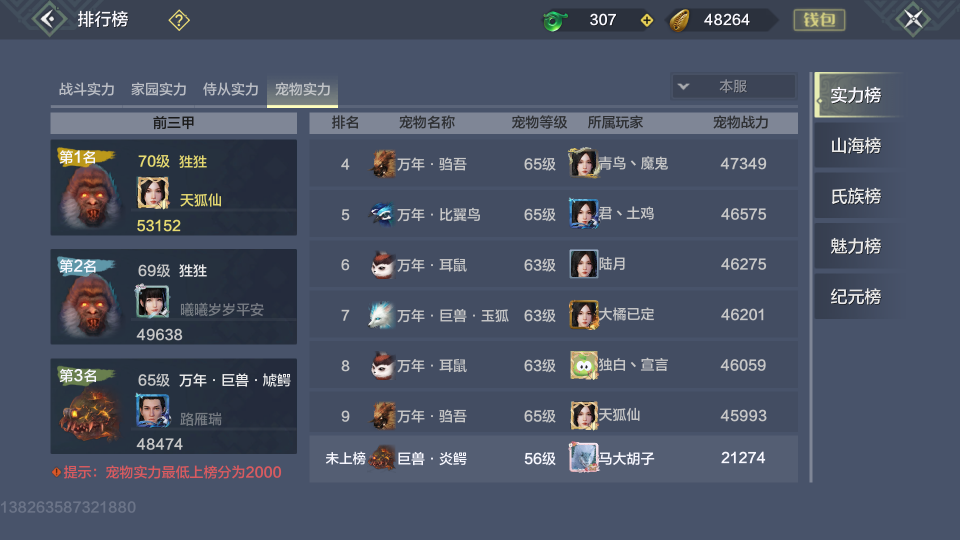Open the 氏族榜 clan ranking
Viewport: 960px width, 540px height.
pyautogui.click(x=855, y=197)
